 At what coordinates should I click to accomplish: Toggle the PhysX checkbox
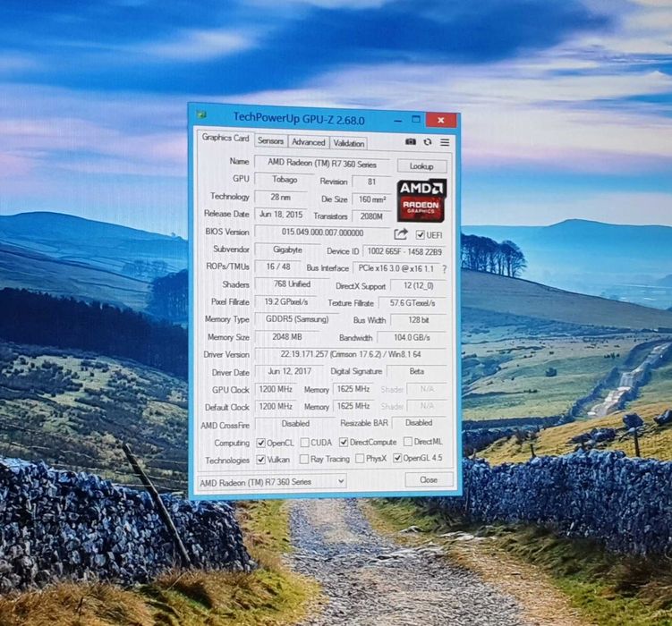click(360, 459)
